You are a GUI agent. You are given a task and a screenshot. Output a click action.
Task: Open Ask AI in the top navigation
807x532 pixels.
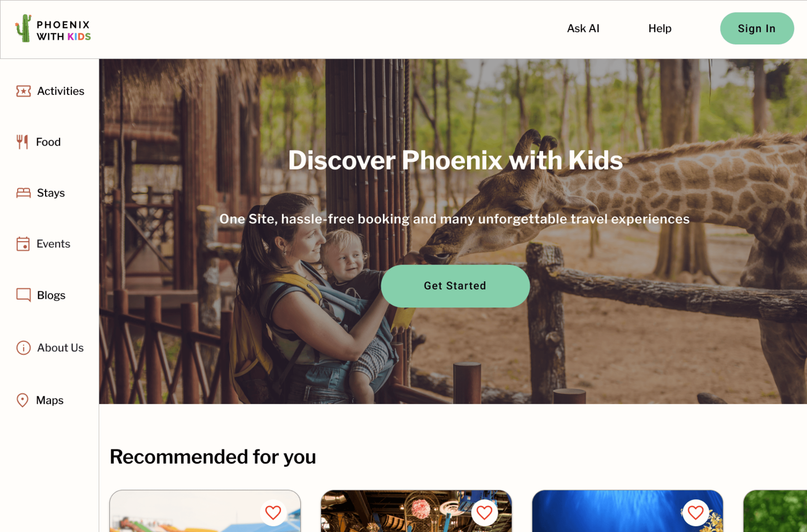click(x=583, y=29)
